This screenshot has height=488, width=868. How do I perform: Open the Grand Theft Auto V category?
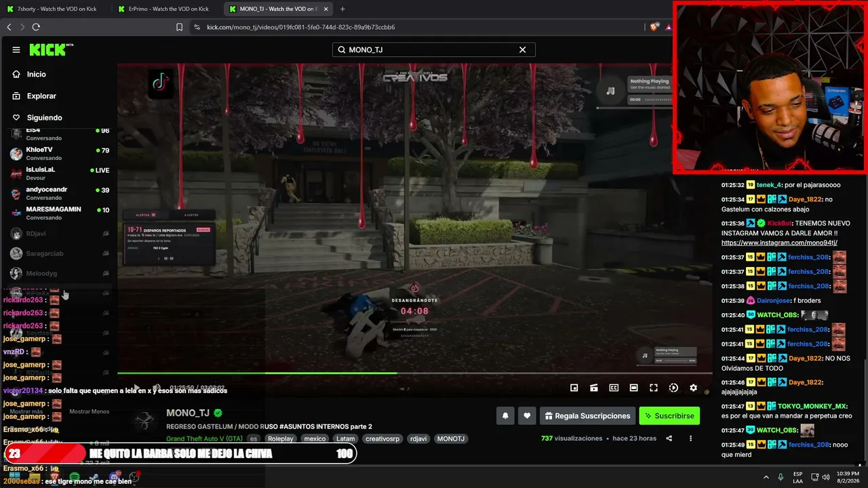[x=204, y=439]
